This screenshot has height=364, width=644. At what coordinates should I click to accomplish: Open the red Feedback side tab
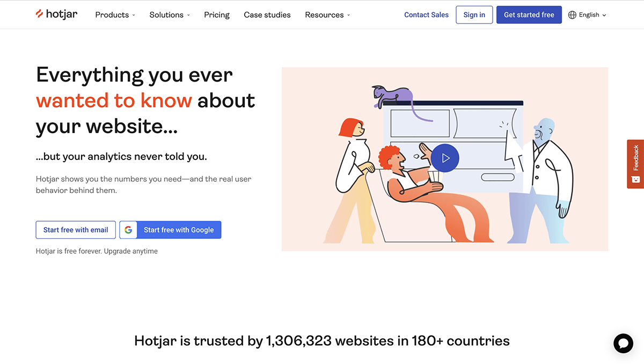(635, 164)
